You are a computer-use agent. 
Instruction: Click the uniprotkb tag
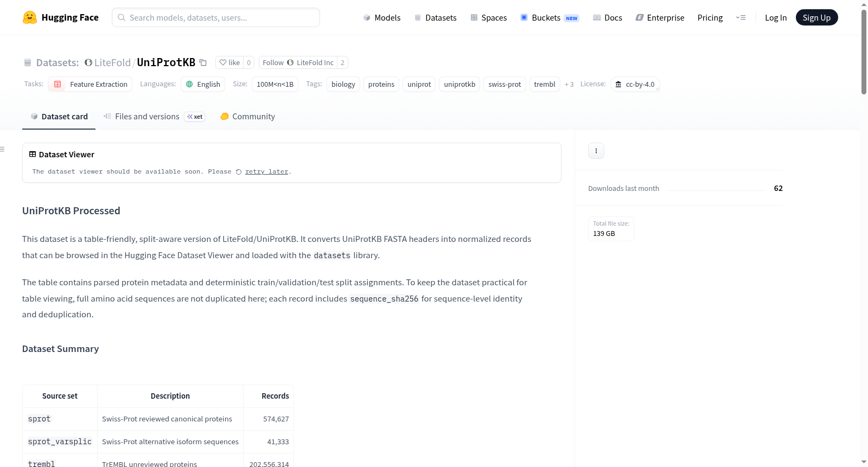tap(459, 84)
